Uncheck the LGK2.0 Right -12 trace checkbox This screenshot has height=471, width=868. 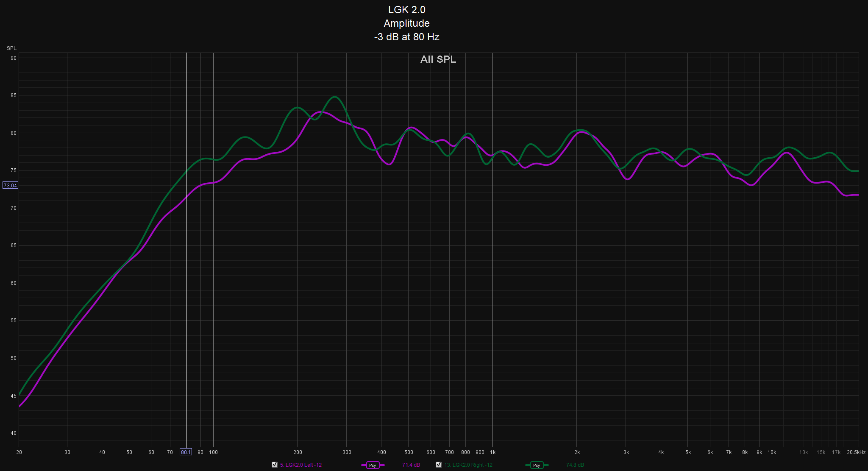439,465
